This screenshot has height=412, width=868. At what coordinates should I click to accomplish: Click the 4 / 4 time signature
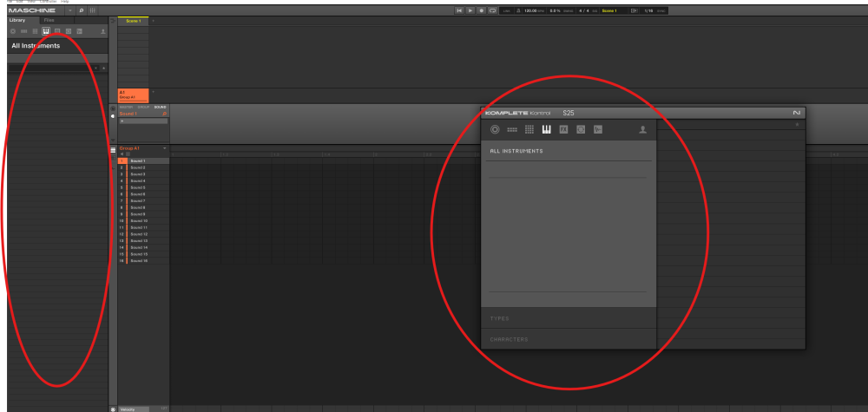coord(583,10)
